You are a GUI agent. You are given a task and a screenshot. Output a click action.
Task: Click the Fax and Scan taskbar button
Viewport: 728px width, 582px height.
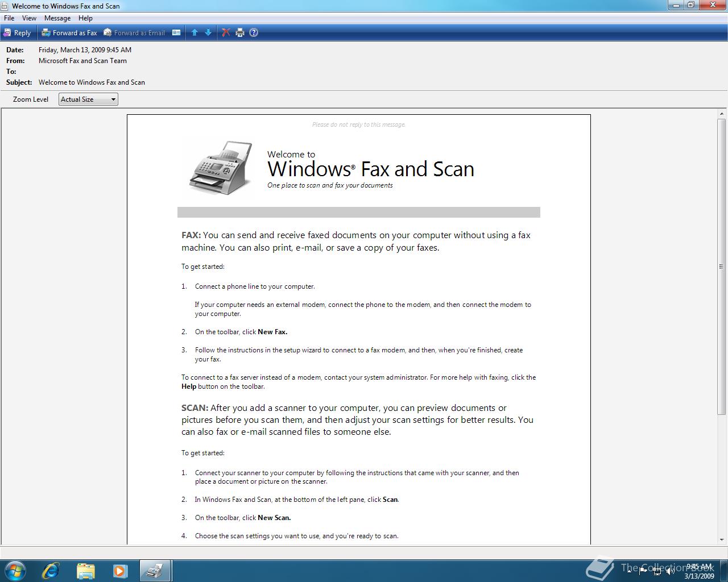point(154,571)
